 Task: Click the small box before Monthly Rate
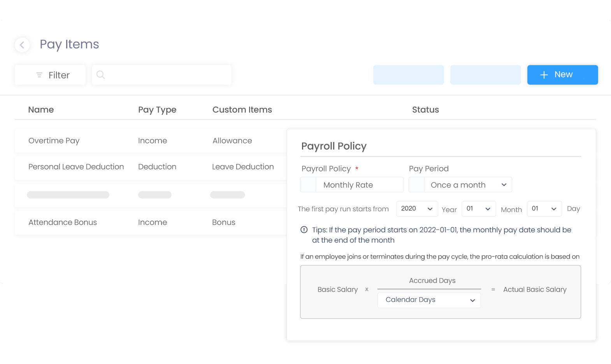click(x=308, y=185)
